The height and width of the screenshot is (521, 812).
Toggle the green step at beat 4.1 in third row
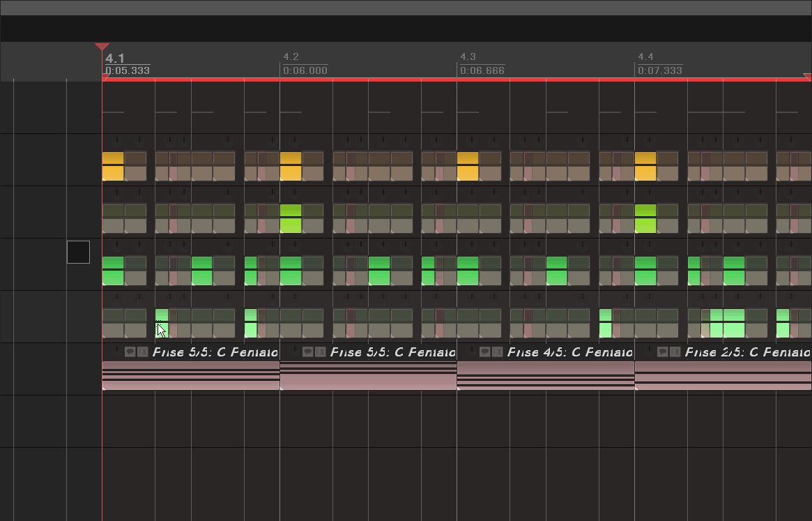pyautogui.click(x=113, y=271)
